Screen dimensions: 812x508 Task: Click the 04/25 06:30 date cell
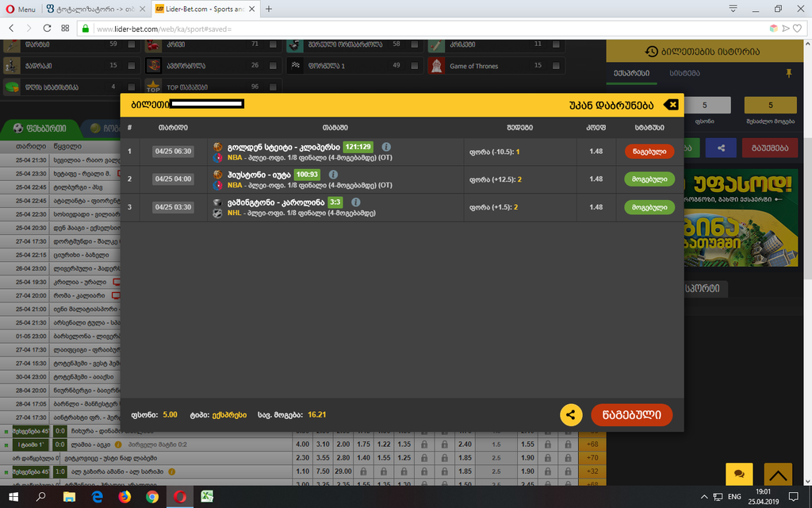click(173, 152)
